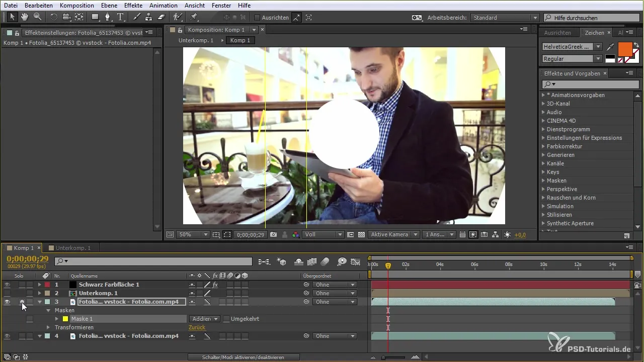Open the Regular font style dropdown
The height and width of the screenshot is (362, 644).
pos(572,59)
